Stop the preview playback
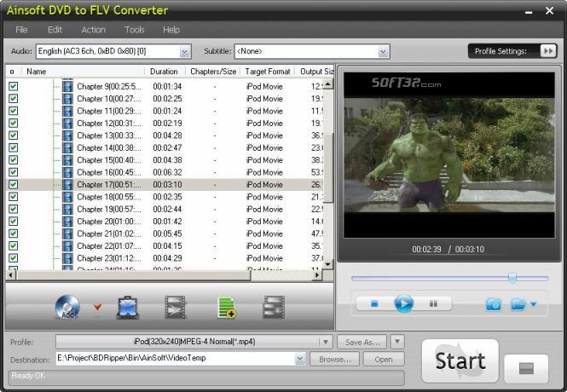The image size is (567, 392). coord(374,304)
